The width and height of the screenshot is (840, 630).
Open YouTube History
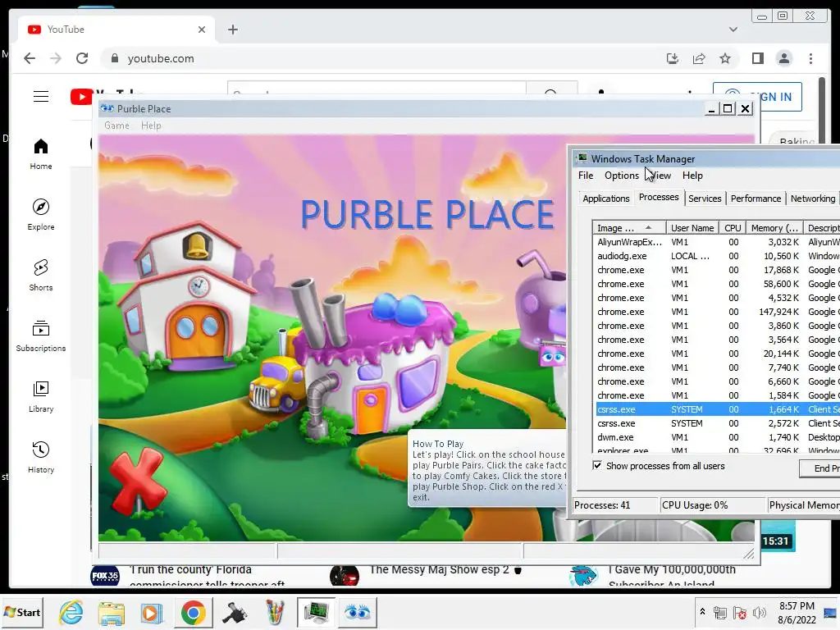[41, 457]
